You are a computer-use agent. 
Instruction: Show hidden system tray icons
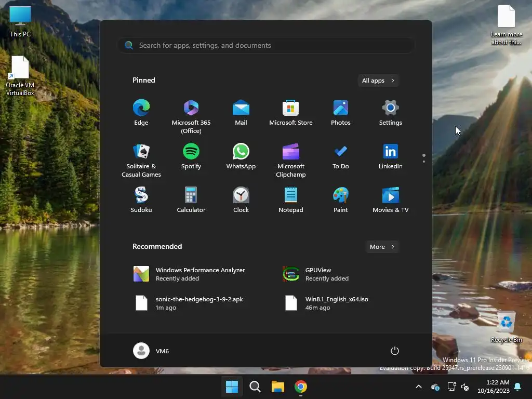419,387
